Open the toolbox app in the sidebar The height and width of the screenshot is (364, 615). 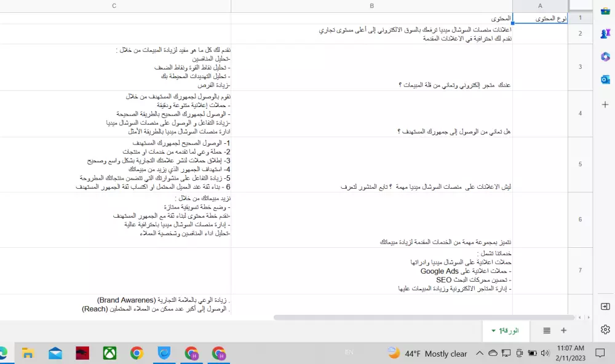coord(605,10)
